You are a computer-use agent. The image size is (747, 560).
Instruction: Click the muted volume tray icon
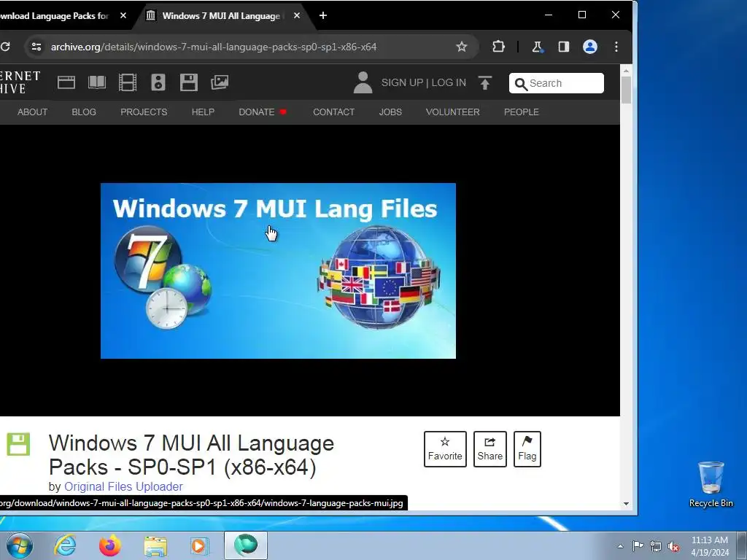click(673, 546)
